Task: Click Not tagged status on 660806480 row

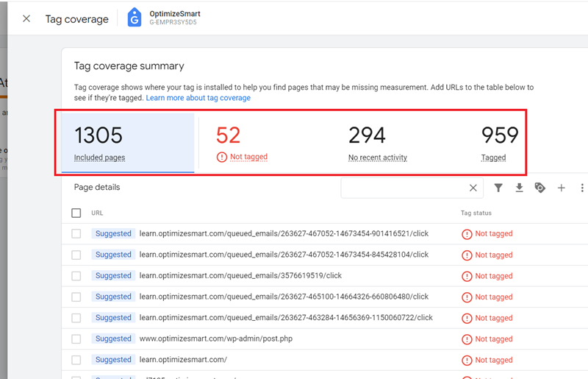Action: [487, 297]
